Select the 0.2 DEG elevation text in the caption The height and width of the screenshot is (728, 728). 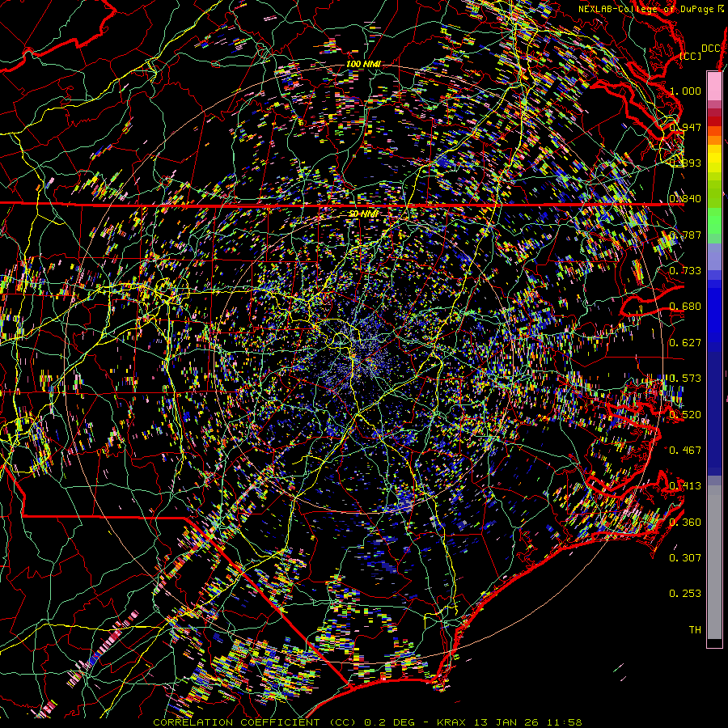[x=390, y=722]
